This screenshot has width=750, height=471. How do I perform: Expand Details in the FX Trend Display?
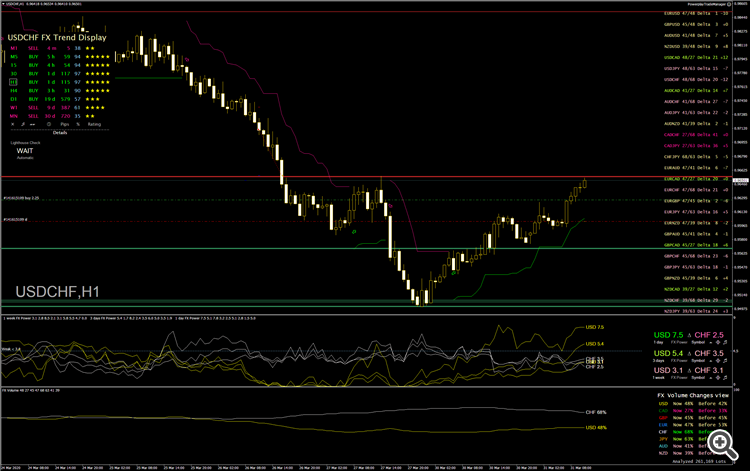[x=60, y=133]
